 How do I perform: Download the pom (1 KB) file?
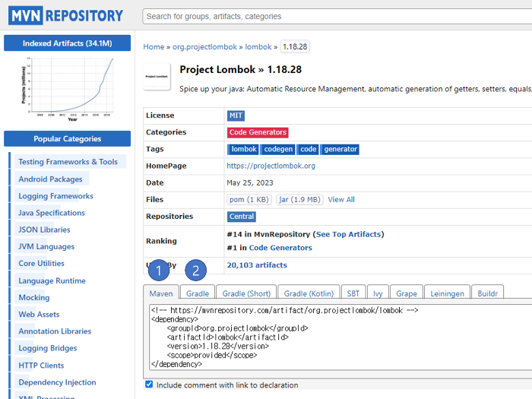coord(249,199)
